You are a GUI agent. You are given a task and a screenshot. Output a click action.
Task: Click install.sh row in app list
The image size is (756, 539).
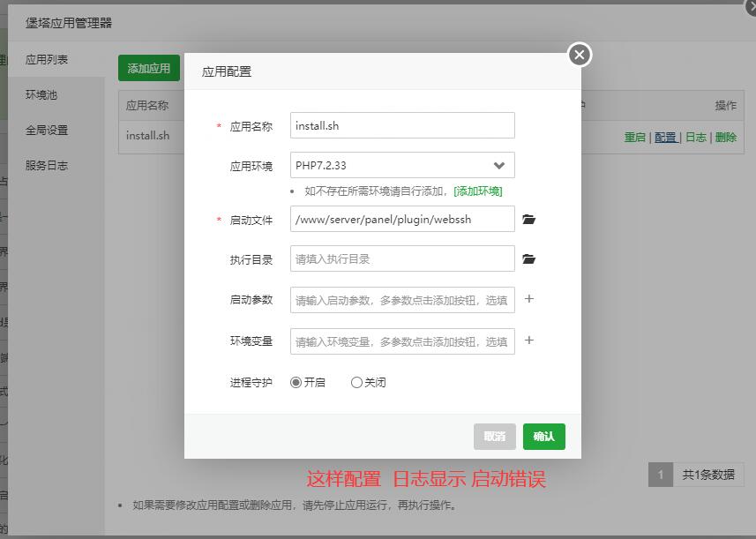(431, 137)
